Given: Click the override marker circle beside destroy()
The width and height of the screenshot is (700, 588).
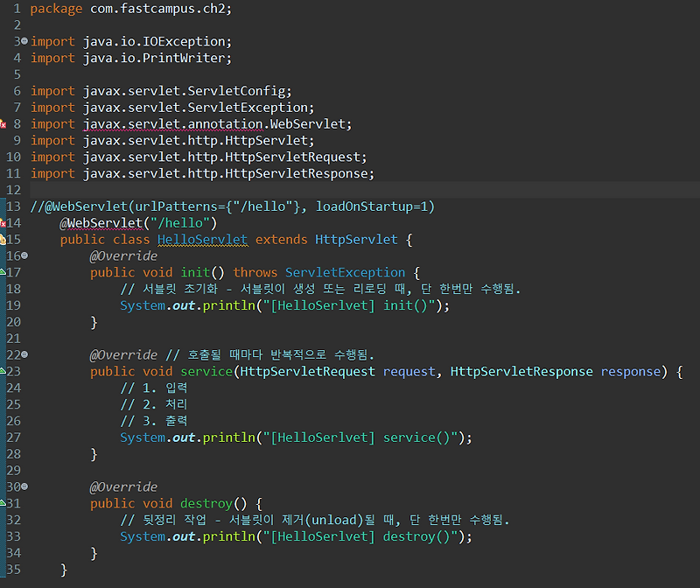Looking at the screenshot, I should 25,486.
